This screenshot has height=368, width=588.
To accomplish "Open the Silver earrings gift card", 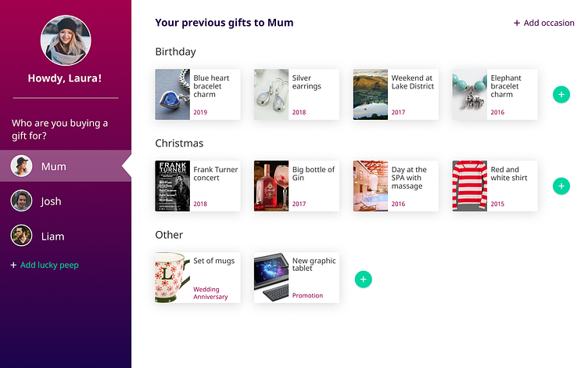I will pyautogui.click(x=296, y=95).
